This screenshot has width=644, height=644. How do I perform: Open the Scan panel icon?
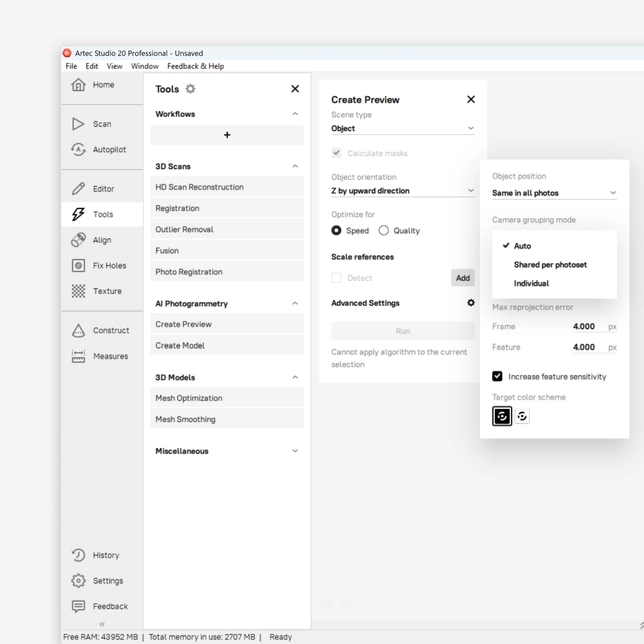pos(78,124)
